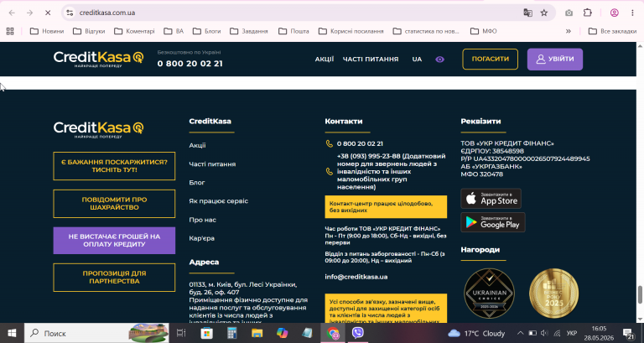The width and height of the screenshot is (644, 343).
Task: Open the Google Play download badge
Action: [x=493, y=222]
